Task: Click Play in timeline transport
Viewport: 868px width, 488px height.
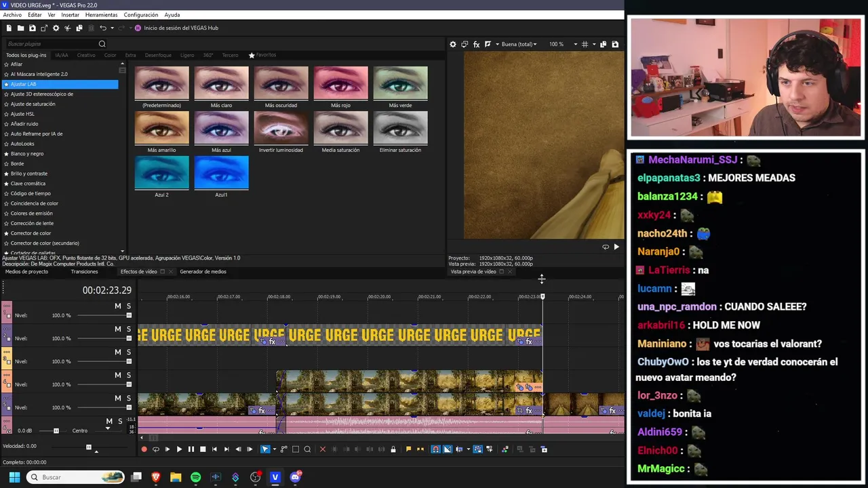Action: (x=179, y=449)
